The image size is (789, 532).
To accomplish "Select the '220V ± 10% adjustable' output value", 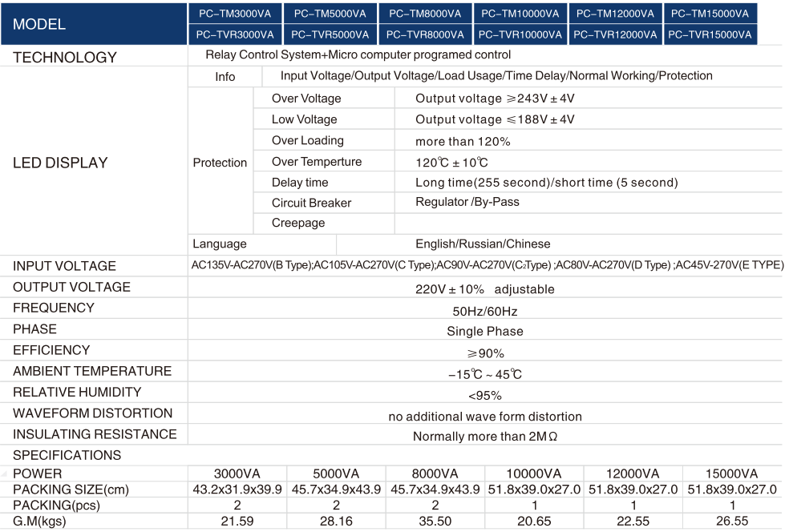I will pyautogui.click(x=484, y=289).
